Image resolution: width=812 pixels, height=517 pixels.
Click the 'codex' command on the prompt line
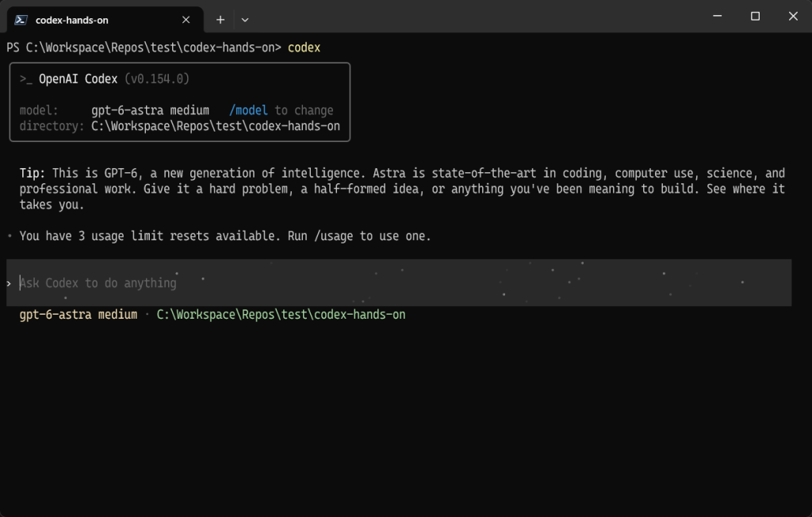(x=304, y=48)
